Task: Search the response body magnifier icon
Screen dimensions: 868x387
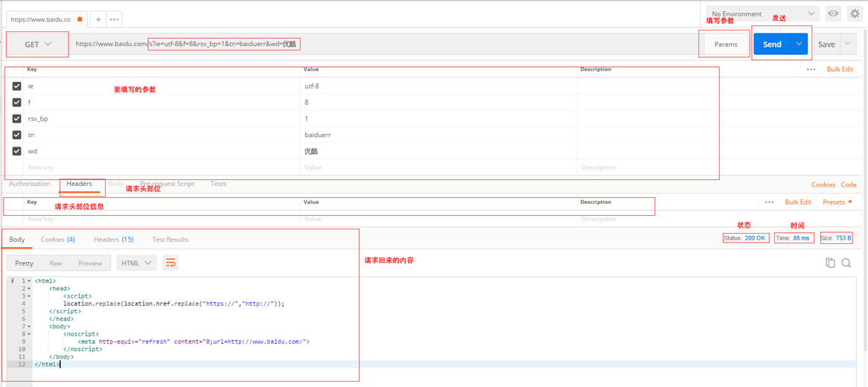Action: tap(846, 263)
